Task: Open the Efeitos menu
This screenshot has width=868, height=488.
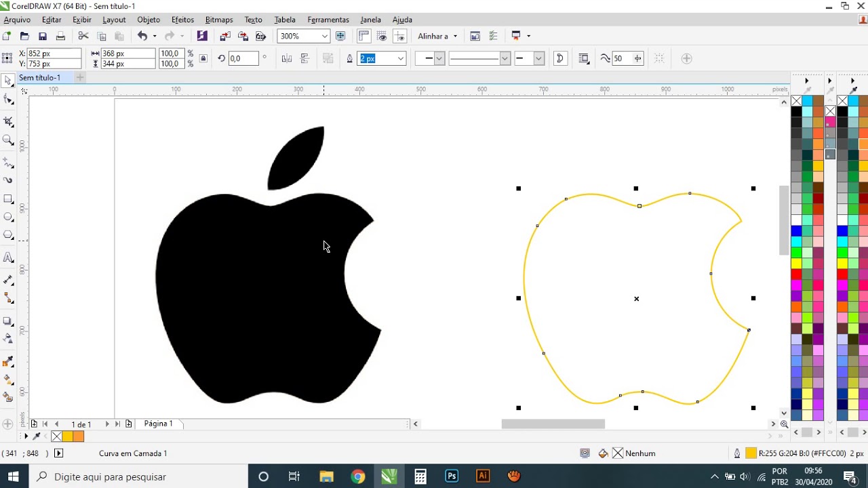Action: coord(182,20)
